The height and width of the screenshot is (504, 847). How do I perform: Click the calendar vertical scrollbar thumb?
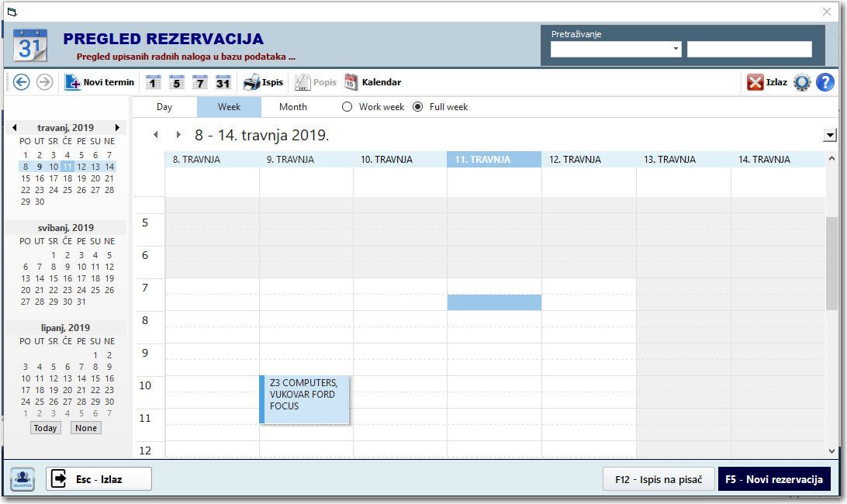[x=831, y=264]
